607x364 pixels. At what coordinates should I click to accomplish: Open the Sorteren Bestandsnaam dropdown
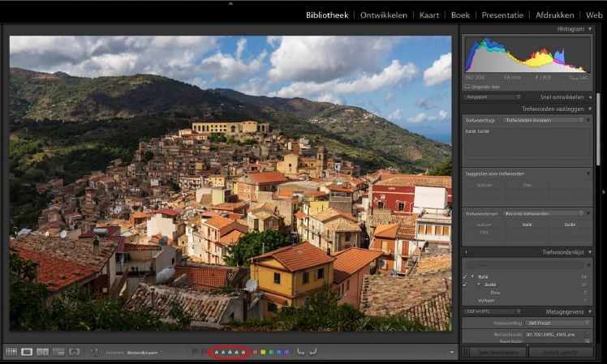click(144, 353)
